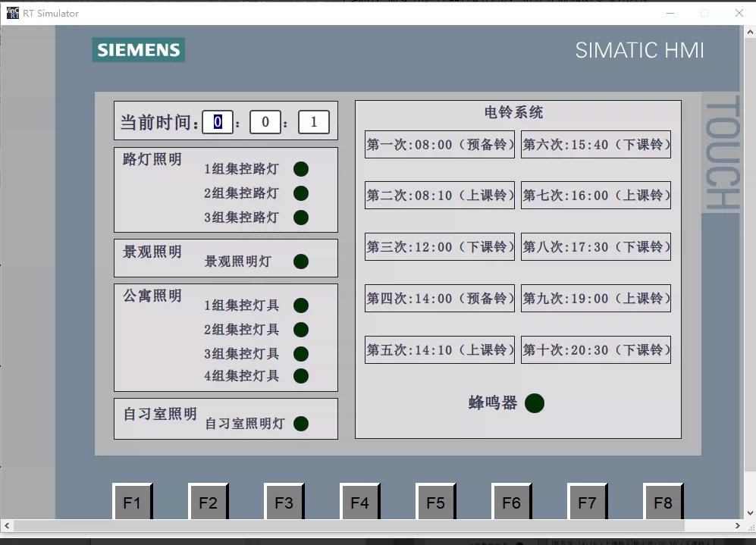This screenshot has height=545, width=756.
Task: Click the vertical scrollbar thumb
Action: point(750,255)
